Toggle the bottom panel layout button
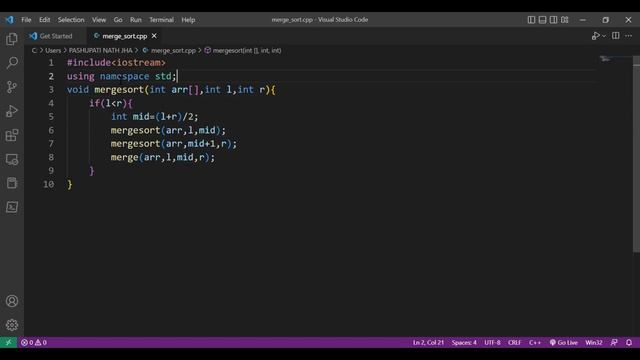Viewport: 640px width, 360px height. point(542,20)
